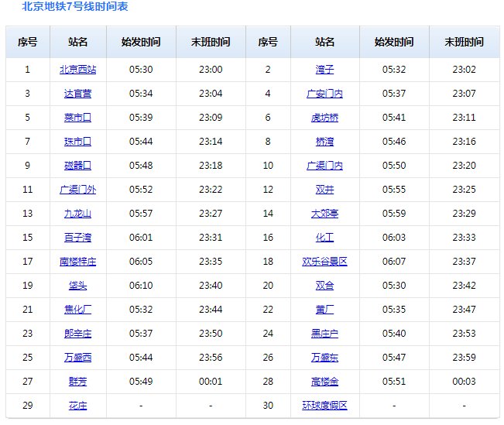Screen dimensions: 504x425
Task: Select the 菜市口 station link
Action: [77, 118]
